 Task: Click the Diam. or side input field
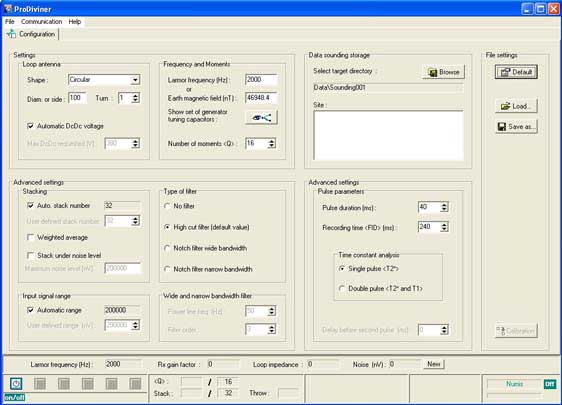pos(77,98)
